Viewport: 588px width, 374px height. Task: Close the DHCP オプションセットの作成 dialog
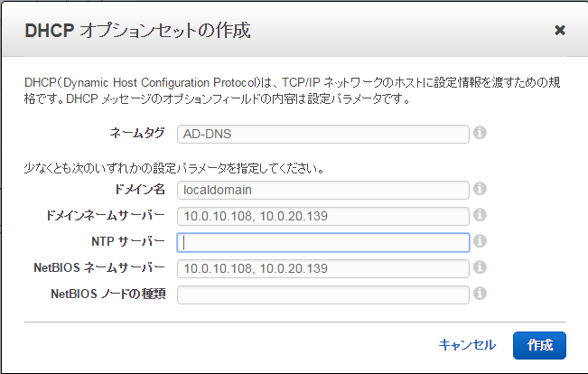tap(560, 30)
